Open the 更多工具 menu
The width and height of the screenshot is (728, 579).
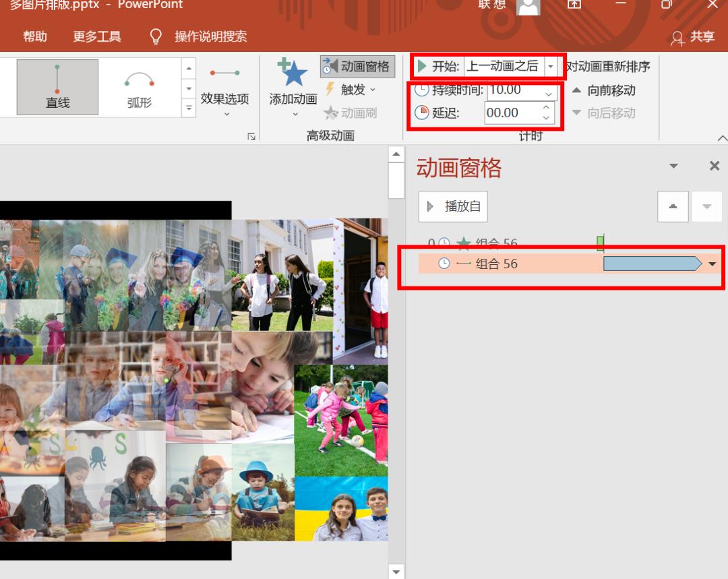pyautogui.click(x=97, y=37)
